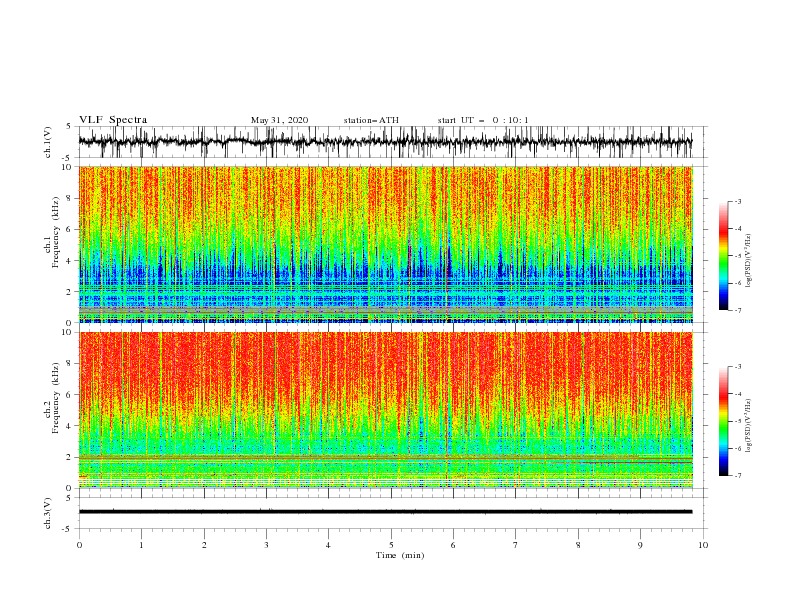The image size is (792, 612).
Task: Click the "-5" volt tick on ch.1(V) axis
Action: pyautogui.click(x=68, y=158)
